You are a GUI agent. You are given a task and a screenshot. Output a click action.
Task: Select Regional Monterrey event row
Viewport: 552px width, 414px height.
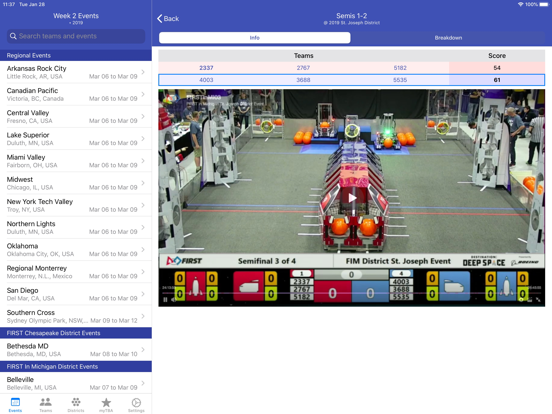[76, 272]
